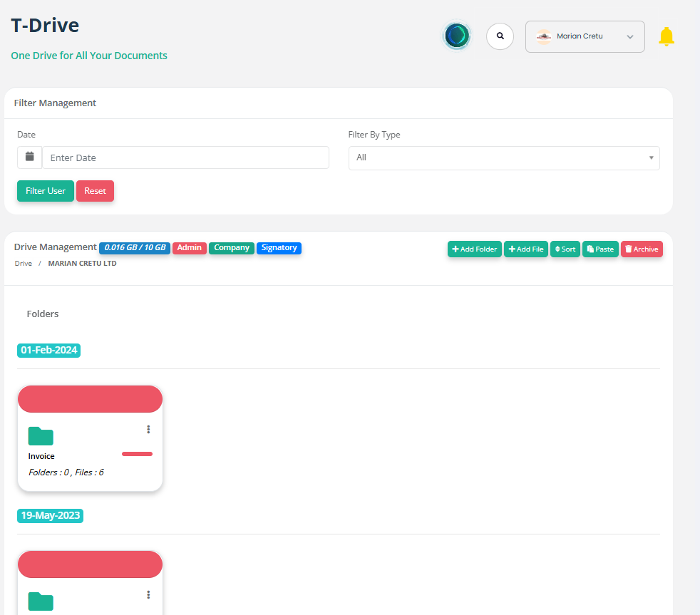Click the circular globe logo icon
Viewport: 700px width, 615px height.
456,35
